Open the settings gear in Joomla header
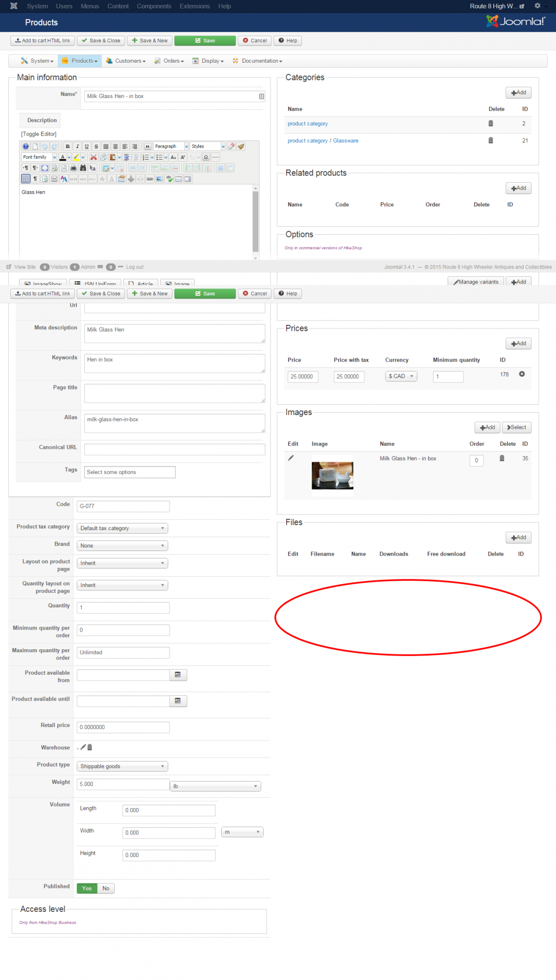556x980 pixels. tap(537, 6)
